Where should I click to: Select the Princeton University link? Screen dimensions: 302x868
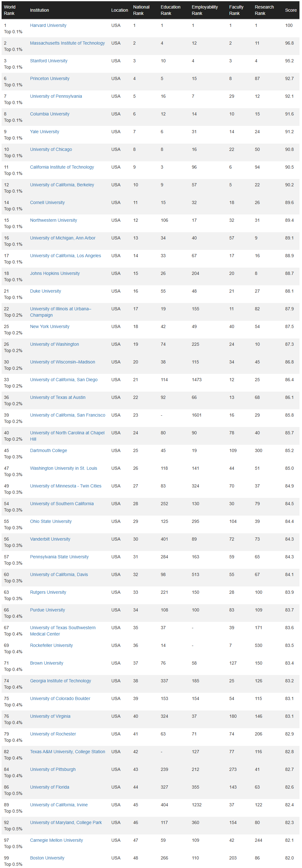tap(50, 78)
